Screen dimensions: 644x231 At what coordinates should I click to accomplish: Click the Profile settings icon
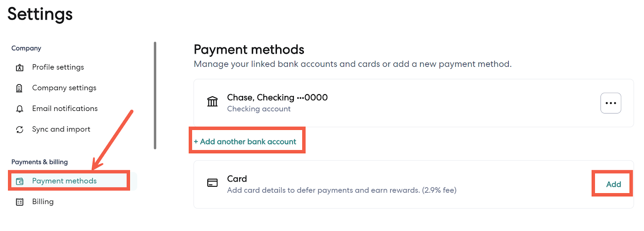click(x=19, y=68)
